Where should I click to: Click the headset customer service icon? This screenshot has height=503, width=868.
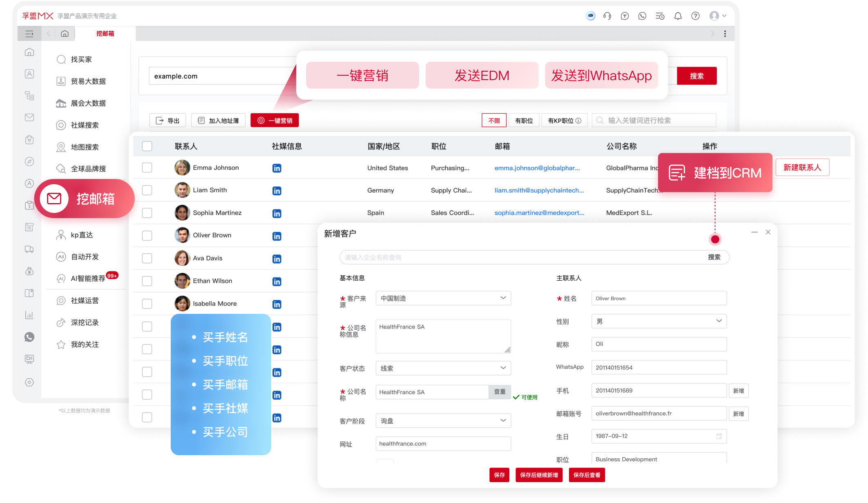click(607, 16)
